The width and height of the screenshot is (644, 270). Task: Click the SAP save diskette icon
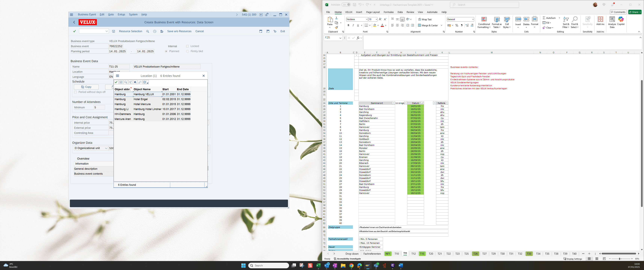113,31
